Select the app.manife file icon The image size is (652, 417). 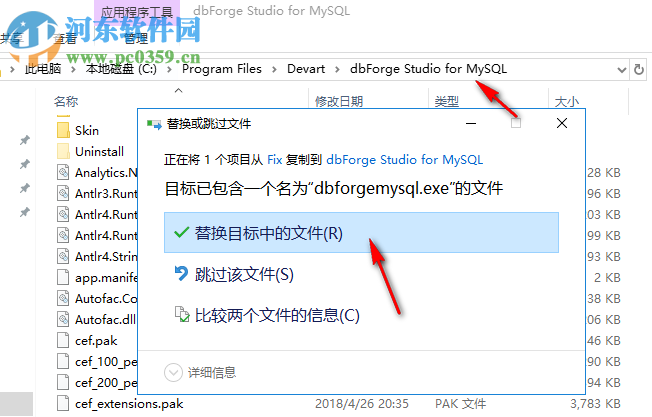click(x=63, y=277)
